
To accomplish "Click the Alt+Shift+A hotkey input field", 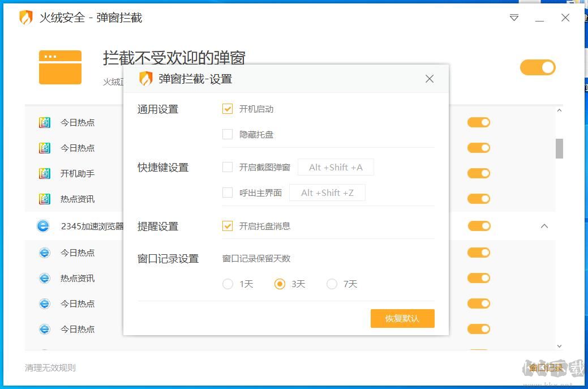I will click(x=336, y=166).
